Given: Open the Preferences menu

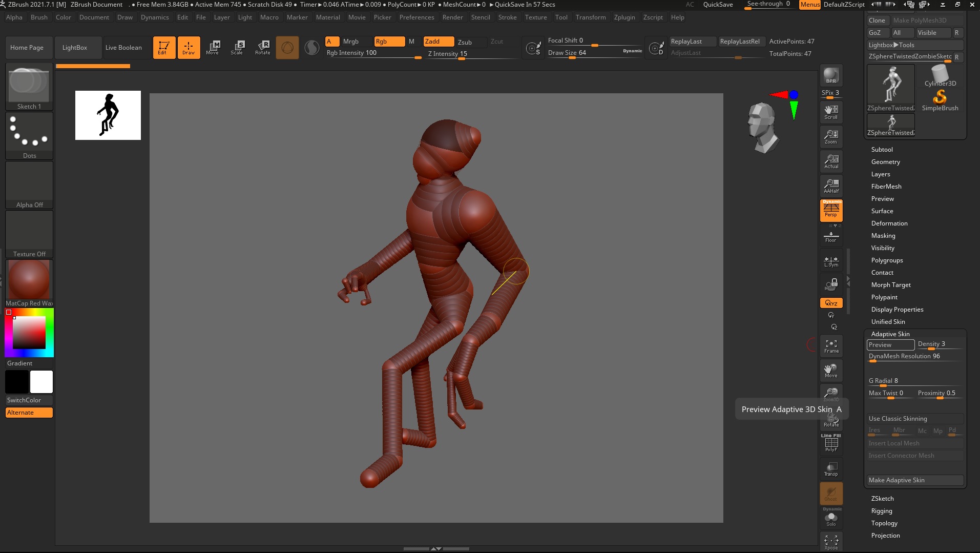Looking at the screenshot, I should tap(416, 17).
